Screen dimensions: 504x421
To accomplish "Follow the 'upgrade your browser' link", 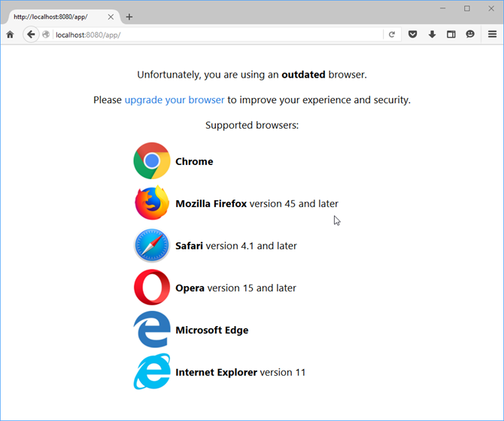I will click(x=175, y=100).
